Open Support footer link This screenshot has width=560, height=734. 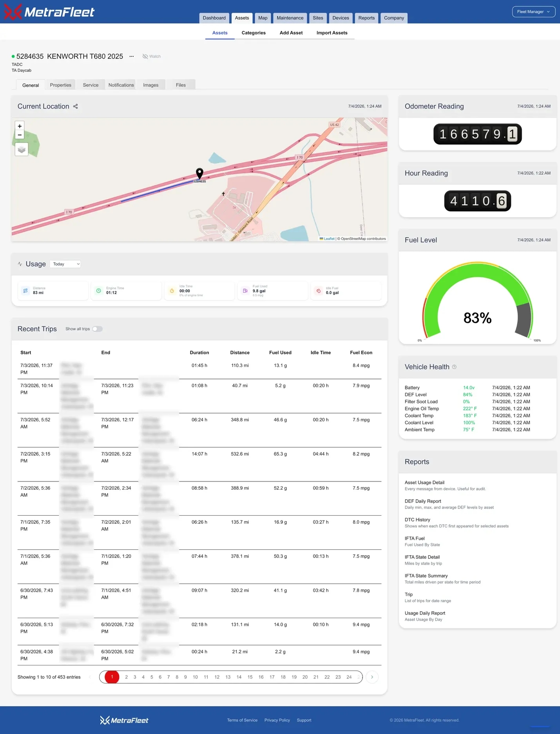(x=304, y=720)
